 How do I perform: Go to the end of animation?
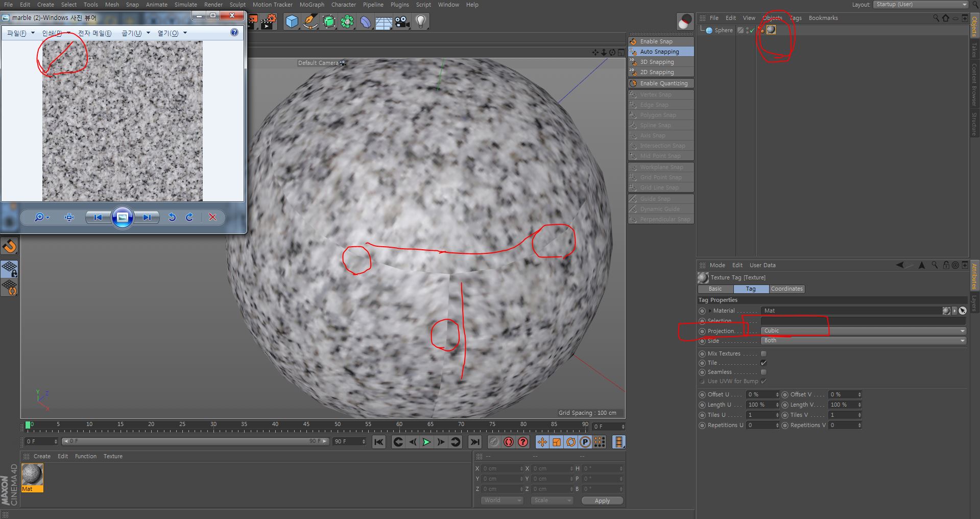475,442
